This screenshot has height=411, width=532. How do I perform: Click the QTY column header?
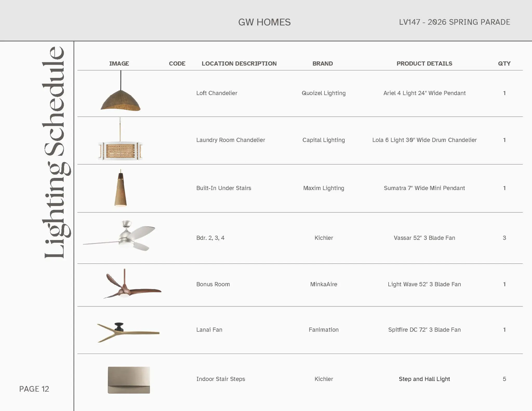click(504, 64)
